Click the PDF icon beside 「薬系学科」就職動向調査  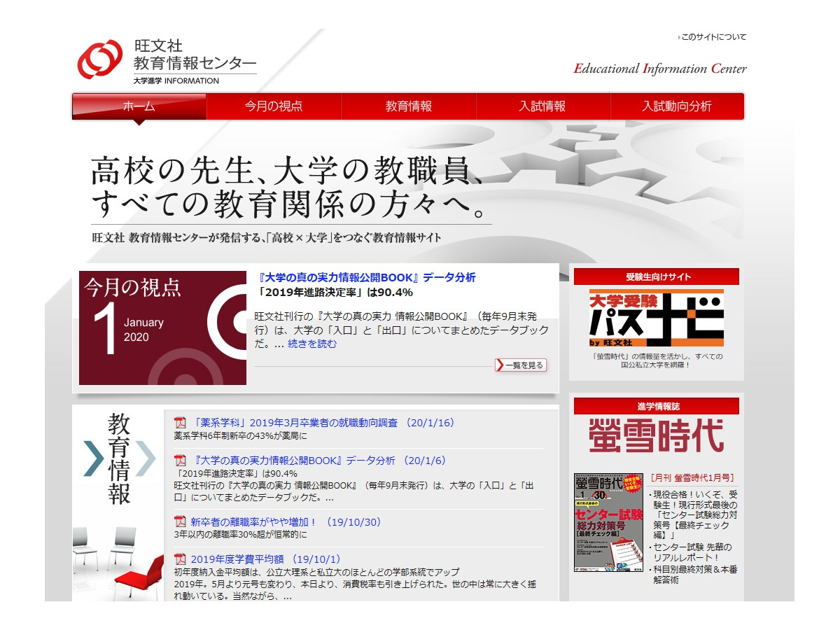[178, 423]
